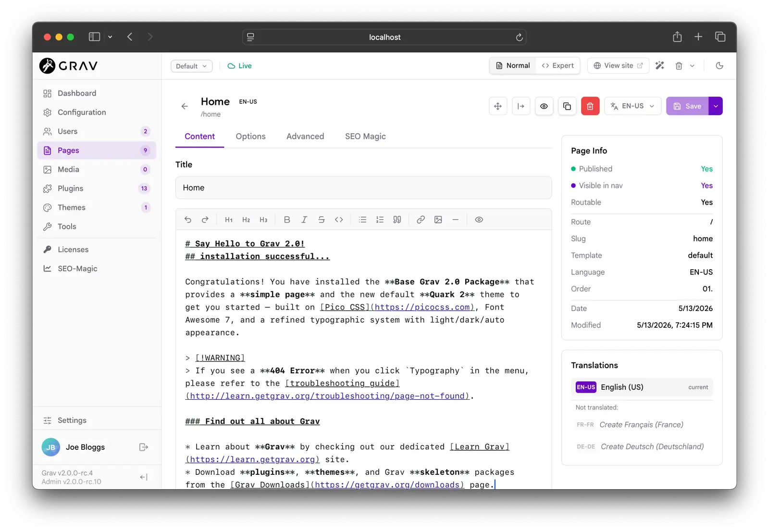Insert an image in editor
This screenshot has width=769, height=532.
tap(438, 220)
